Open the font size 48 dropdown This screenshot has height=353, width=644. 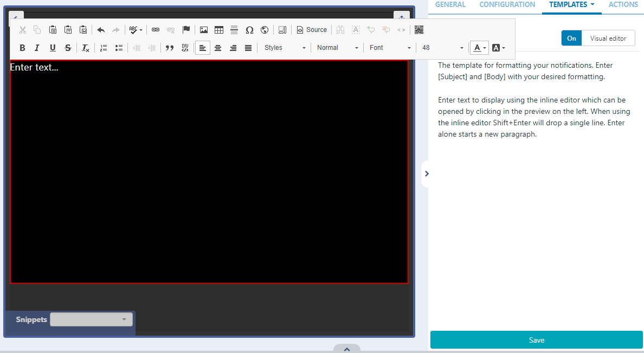point(442,48)
